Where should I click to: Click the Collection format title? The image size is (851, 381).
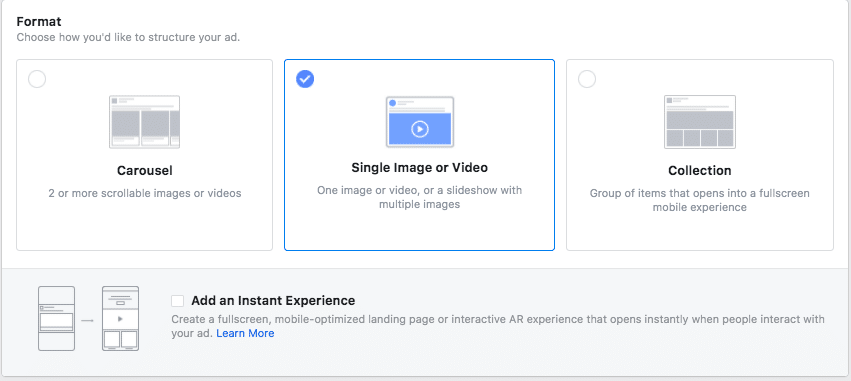(x=700, y=170)
